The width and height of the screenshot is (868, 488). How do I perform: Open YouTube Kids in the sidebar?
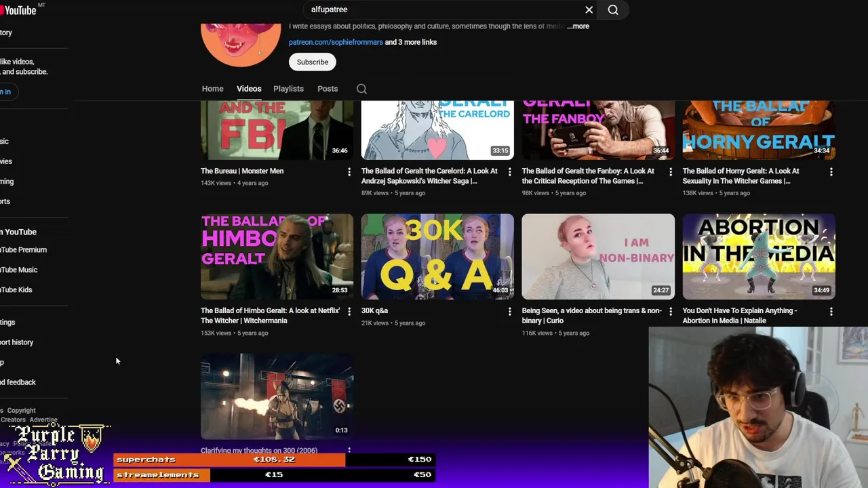click(16, 289)
